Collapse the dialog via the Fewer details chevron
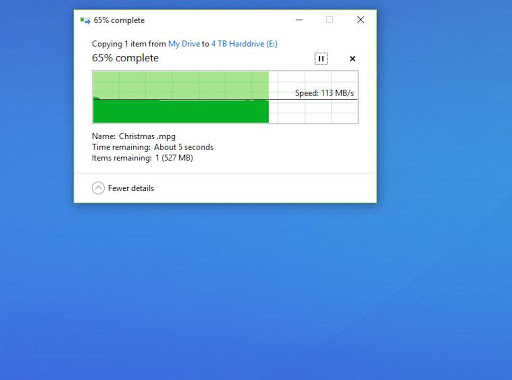 (x=98, y=188)
